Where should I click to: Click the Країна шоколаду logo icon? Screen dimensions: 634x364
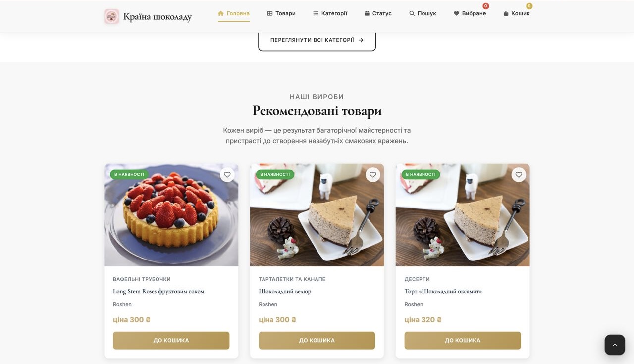tap(111, 16)
